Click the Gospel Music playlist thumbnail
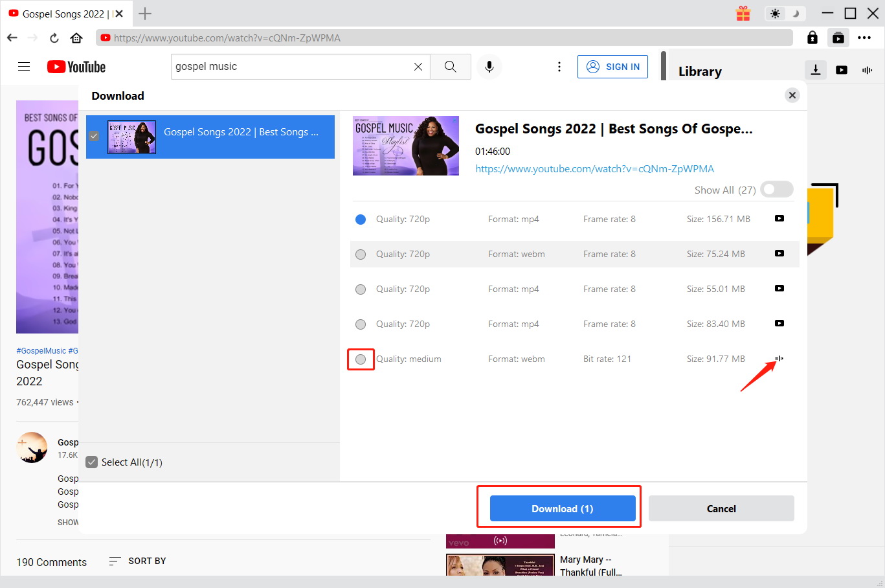 pyautogui.click(x=406, y=145)
